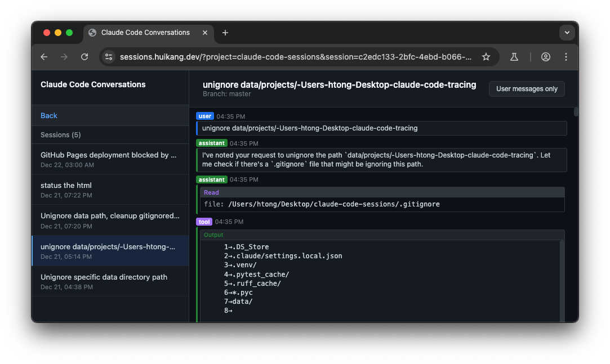Open GitHub Pages deployment blocked session
Viewport: 610px width, 364px height.
(110, 159)
